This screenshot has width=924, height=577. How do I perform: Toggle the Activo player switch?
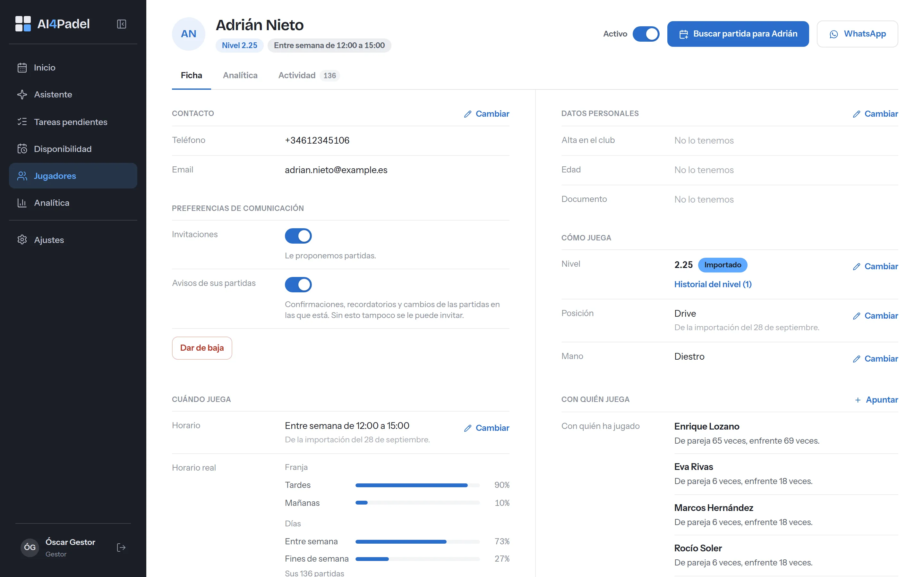coord(646,34)
